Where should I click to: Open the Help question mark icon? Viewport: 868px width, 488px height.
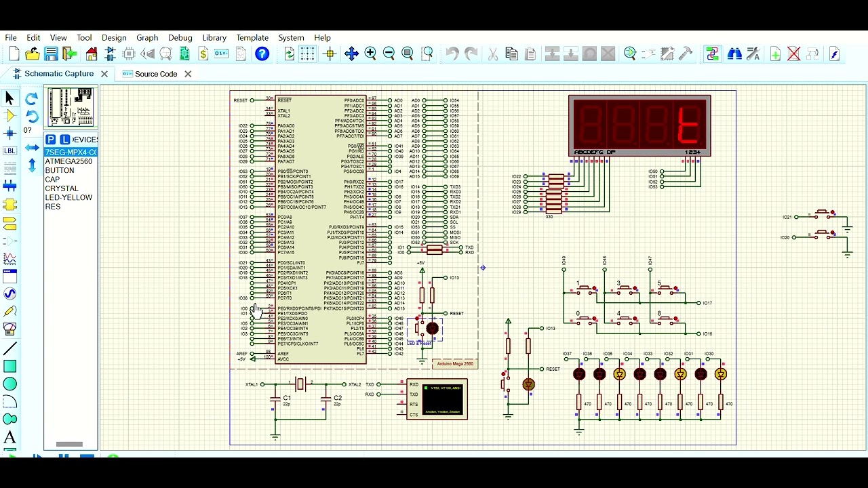tap(262, 54)
